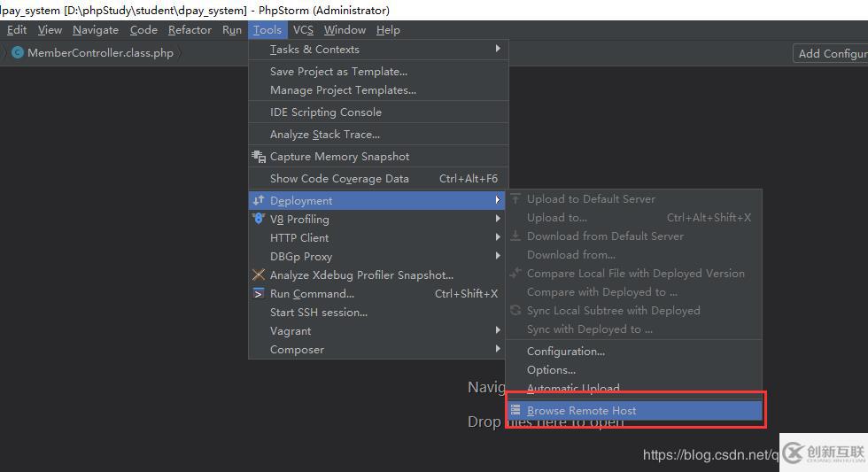The width and height of the screenshot is (868, 472).
Task: Click the Download from Default Server icon
Action: pyautogui.click(x=515, y=236)
